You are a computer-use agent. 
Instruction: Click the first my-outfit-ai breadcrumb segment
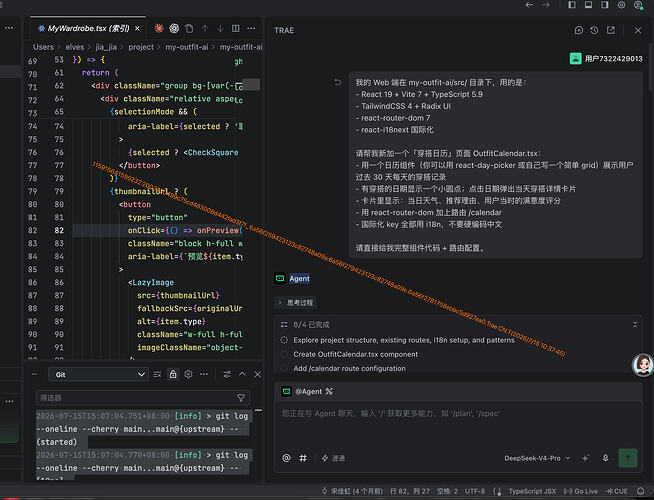187,47
